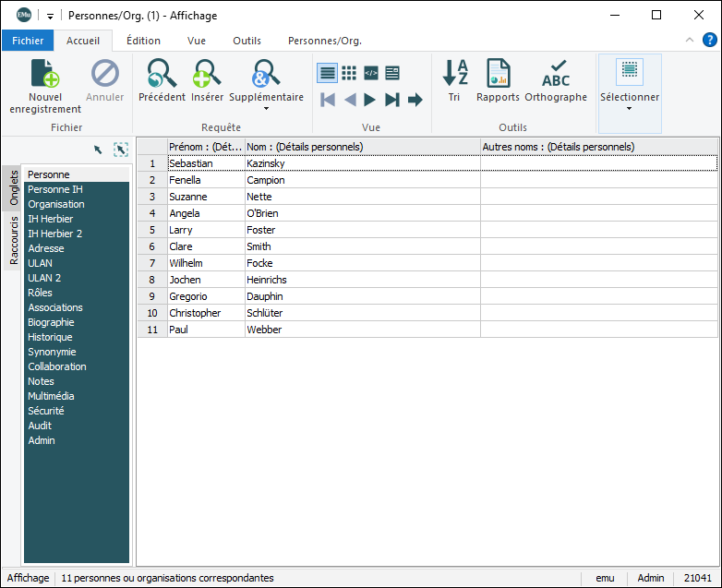
Task: Switch to the Raccourcis side tab
Action: coord(14,241)
